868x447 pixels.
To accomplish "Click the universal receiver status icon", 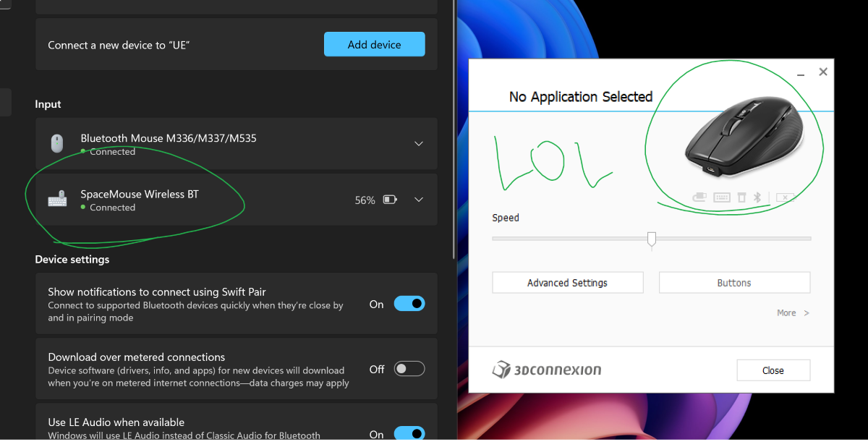I will pos(741,197).
